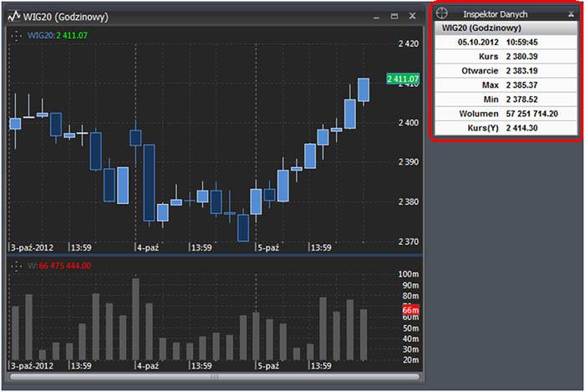Click the 3-paź-2012 label on price axis

pyautogui.click(x=32, y=247)
